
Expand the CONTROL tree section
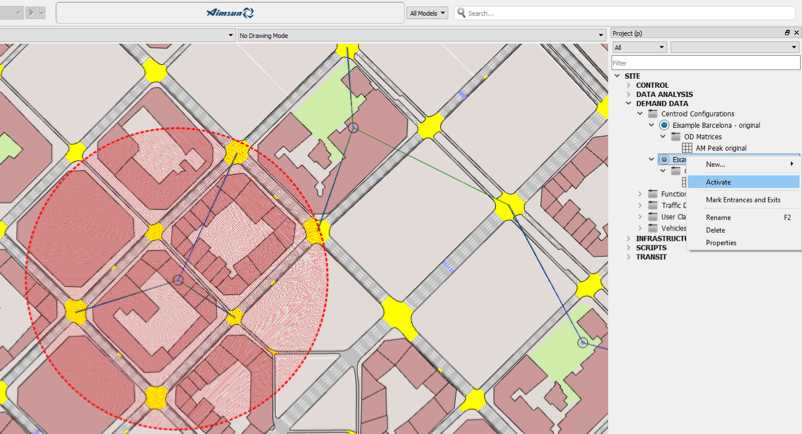[x=629, y=85]
